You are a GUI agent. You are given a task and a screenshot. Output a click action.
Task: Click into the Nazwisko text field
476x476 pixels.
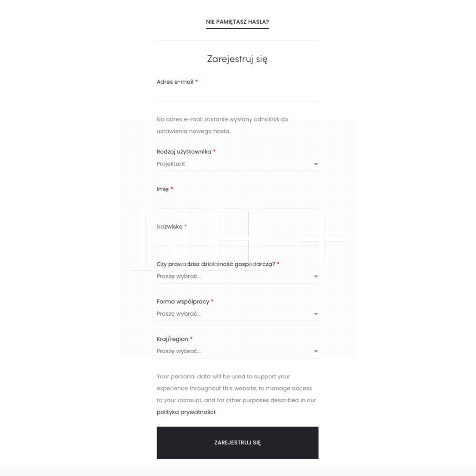point(237,239)
